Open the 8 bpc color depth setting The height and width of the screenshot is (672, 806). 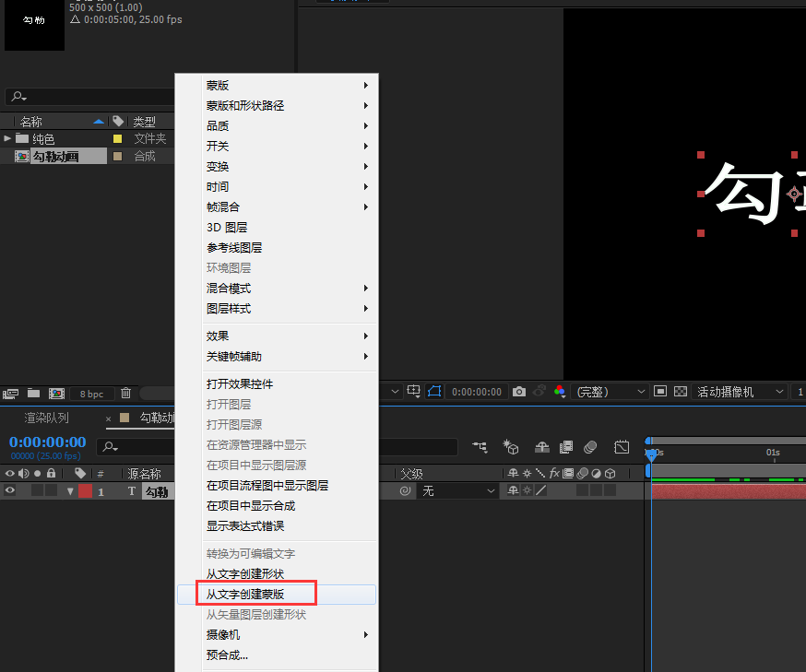tap(91, 394)
